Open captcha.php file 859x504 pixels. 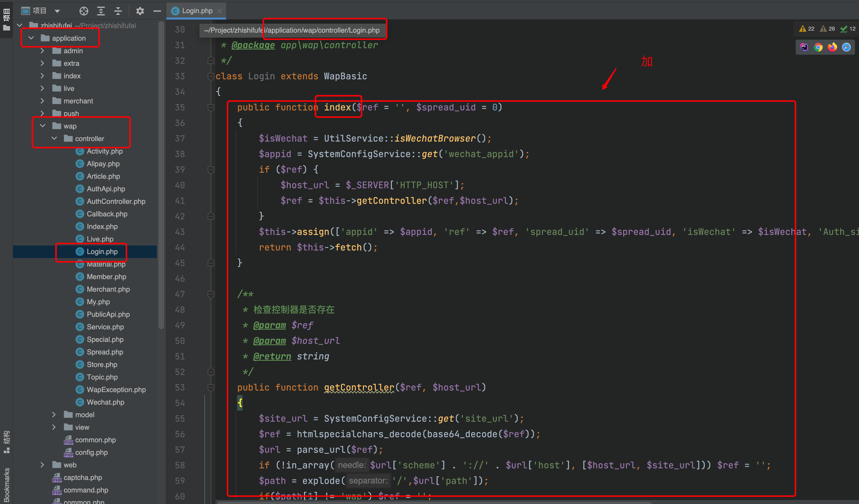[x=77, y=478]
